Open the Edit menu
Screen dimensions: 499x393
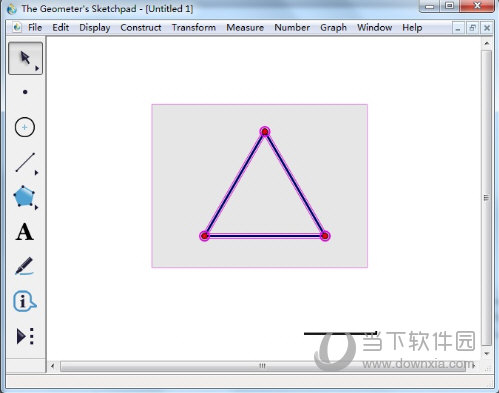60,27
